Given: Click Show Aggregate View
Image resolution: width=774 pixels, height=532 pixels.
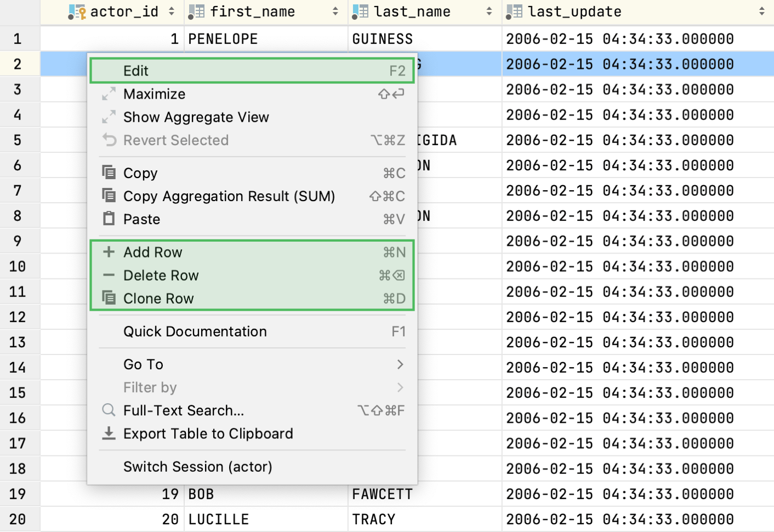Looking at the screenshot, I should pos(196,117).
